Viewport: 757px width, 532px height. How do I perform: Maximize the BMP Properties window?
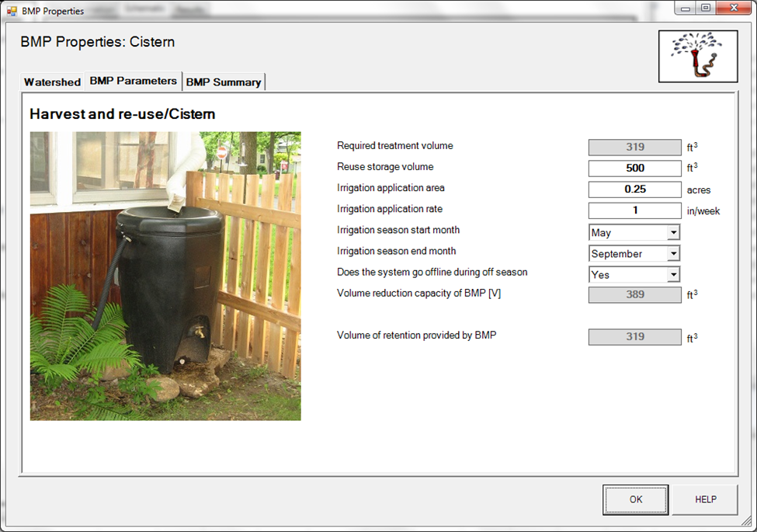[705, 8]
